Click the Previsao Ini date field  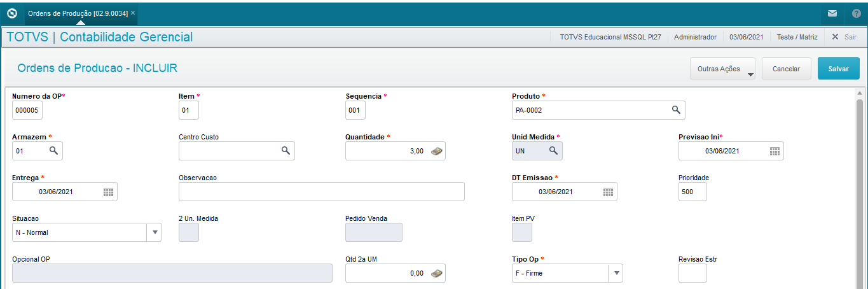(x=731, y=151)
